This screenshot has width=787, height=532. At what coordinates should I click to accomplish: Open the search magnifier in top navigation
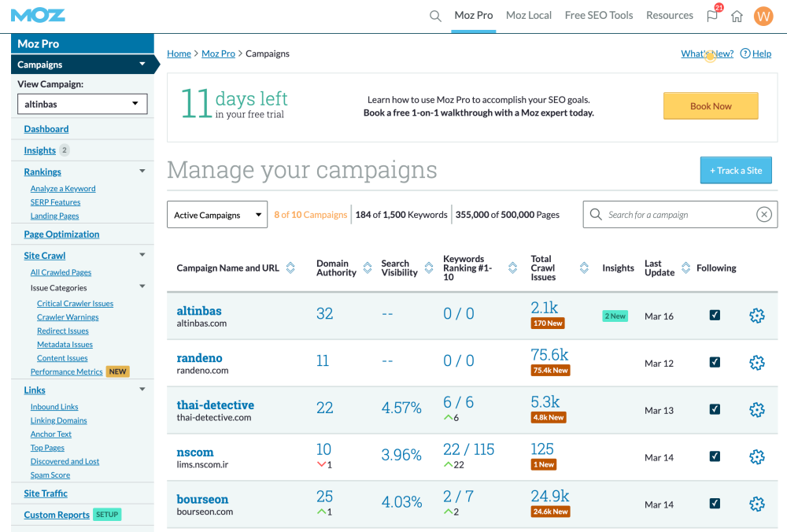[435, 16]
